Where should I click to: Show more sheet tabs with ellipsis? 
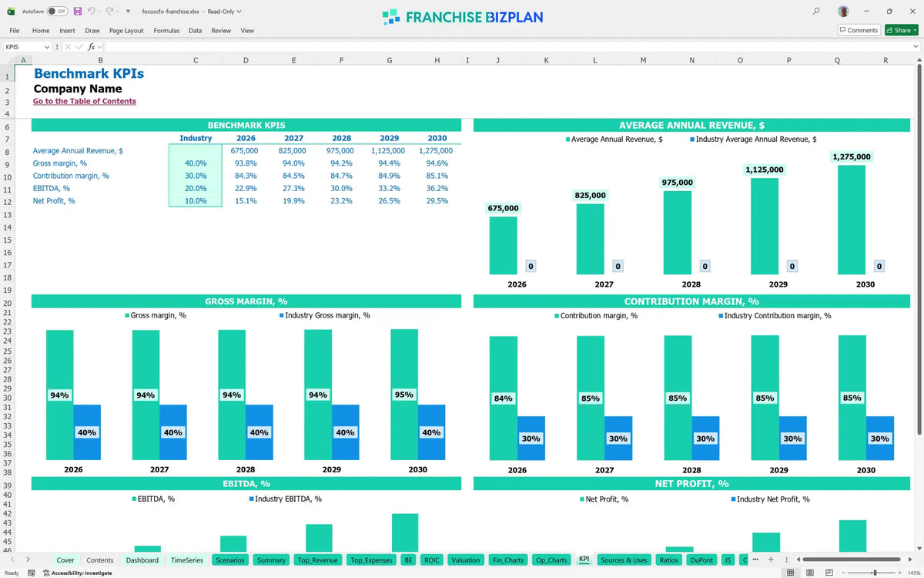pyautogui.click(x=755, y=560)
